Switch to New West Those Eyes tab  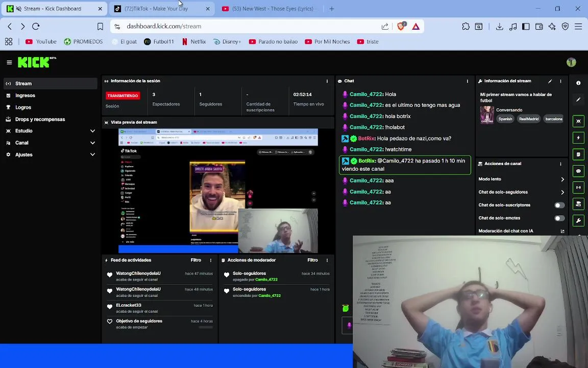(269, 9)
